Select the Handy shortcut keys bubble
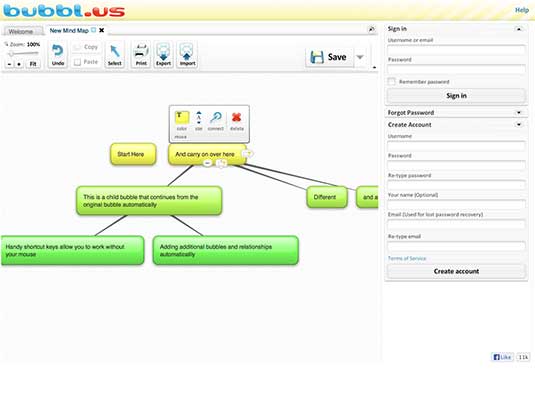This screenshot has height=400, width=535. click(72, 250)
